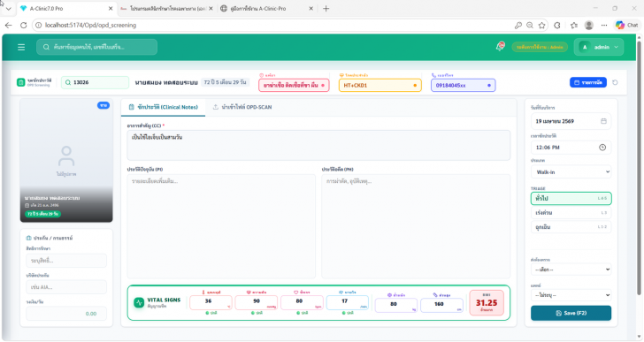Screen dimensions: 644x342
Task: Open a new browser tab with plus icon
Action: [326, 8]
